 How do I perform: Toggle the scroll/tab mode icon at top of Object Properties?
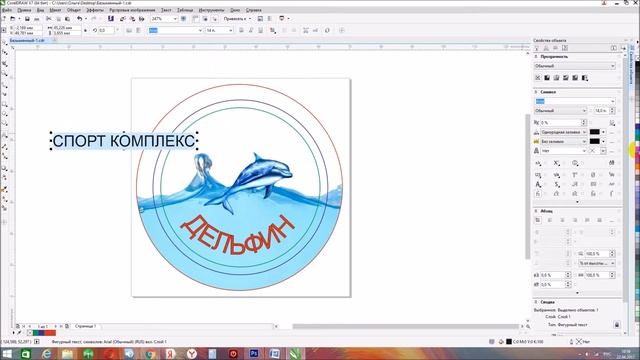(613, 48)
